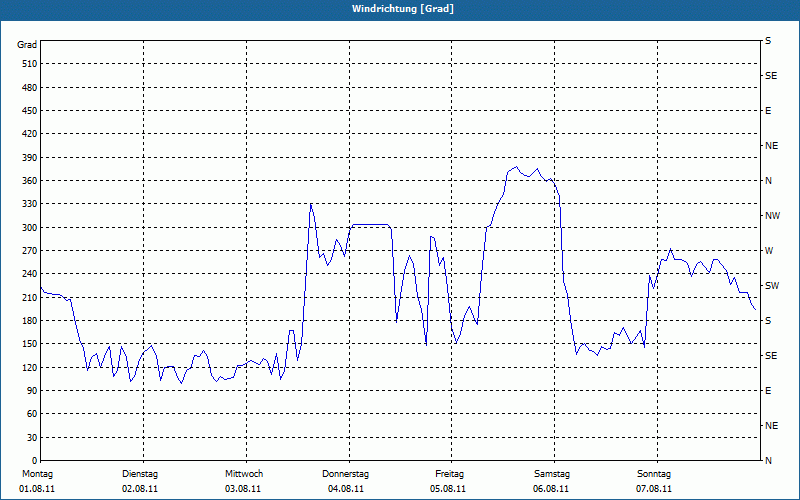The height and width of the screenshot is (500, 800).
Task: Click the 'SE' label between 150 and 120 lines
Action: pos(771,356)
